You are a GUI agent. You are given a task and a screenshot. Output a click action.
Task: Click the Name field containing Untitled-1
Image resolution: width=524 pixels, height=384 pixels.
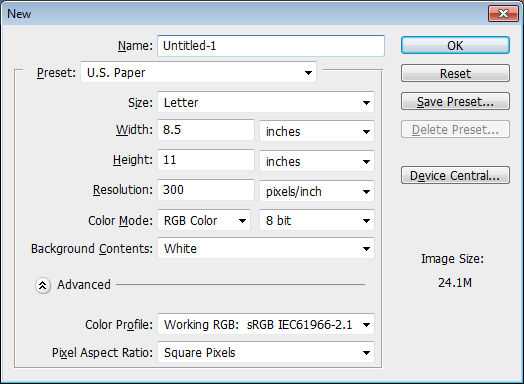click(271, 46)
